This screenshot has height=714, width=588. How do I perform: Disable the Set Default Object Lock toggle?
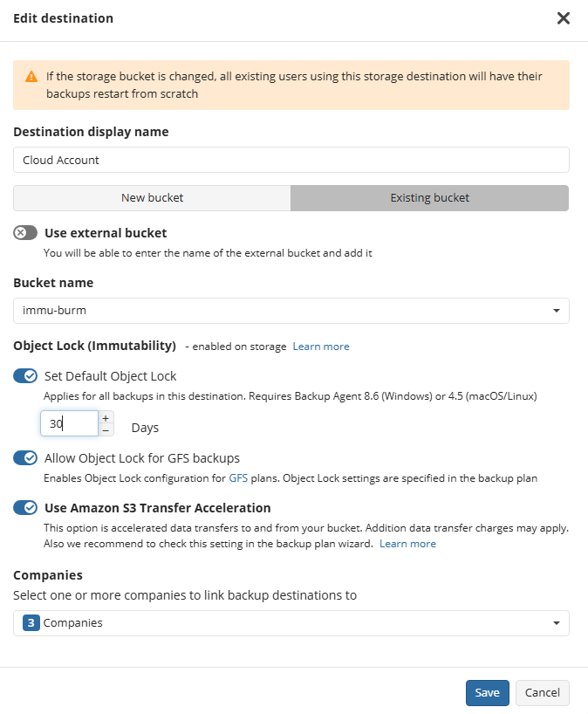(x=25, y=376)
